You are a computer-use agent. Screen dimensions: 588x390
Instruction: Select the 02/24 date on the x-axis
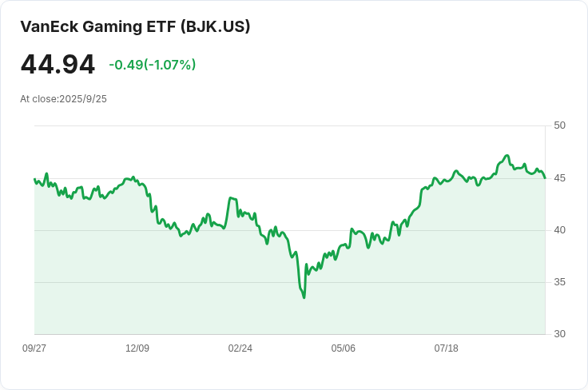click(240, 348)
